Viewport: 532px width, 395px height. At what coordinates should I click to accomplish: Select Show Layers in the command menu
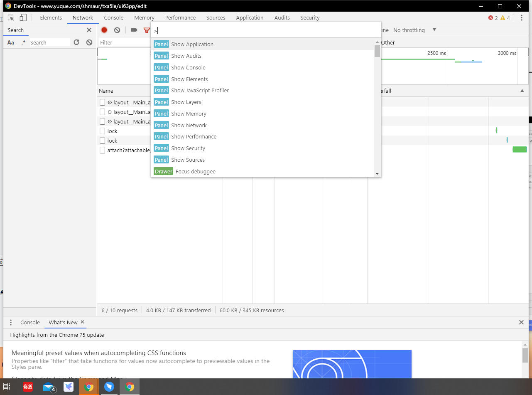[x=186, y=102]
